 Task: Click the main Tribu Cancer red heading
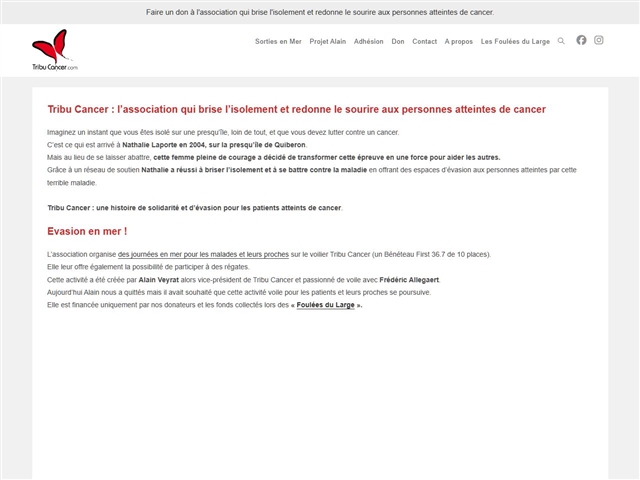click(x=296, y=109)
